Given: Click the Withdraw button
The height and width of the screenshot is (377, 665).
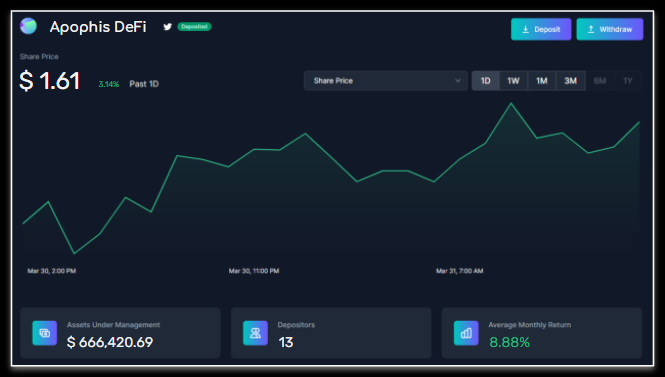Looking at the screenshot, I should coord(609,29).
